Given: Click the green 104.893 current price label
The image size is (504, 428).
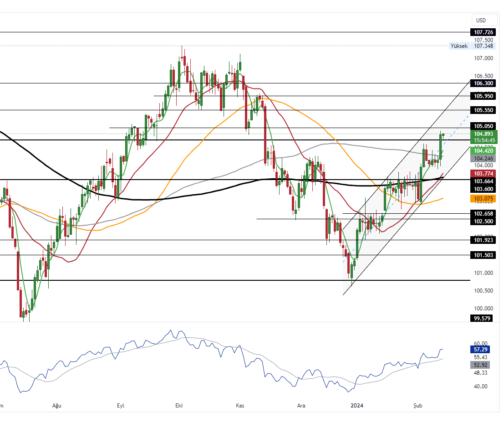Looking at the screenshot, I should point(484,134).
